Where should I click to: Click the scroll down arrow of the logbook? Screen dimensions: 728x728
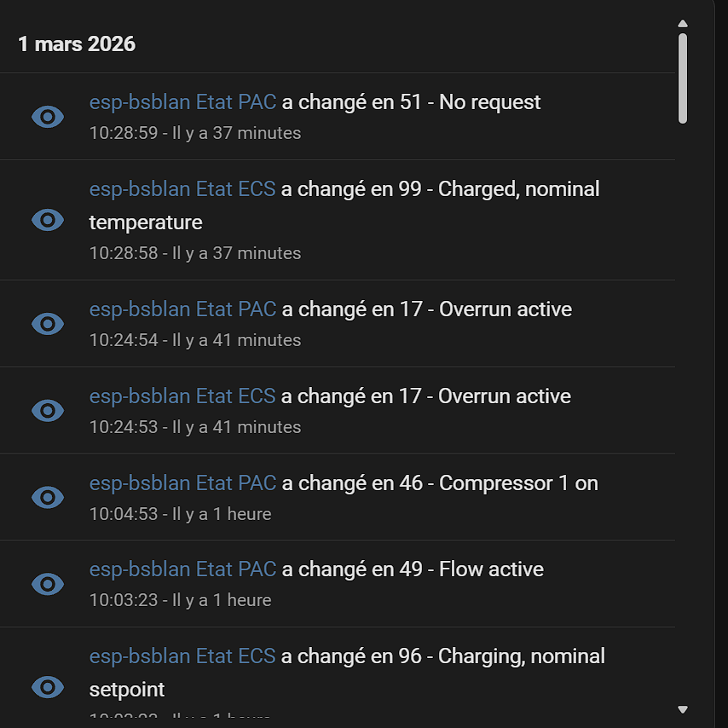click(683, 709)
